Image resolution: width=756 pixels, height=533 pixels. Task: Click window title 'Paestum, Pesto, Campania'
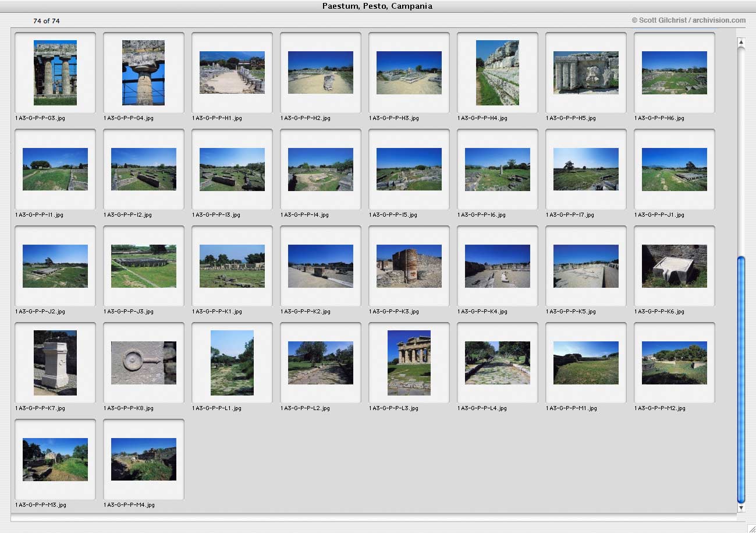click(x=377, y=6)
